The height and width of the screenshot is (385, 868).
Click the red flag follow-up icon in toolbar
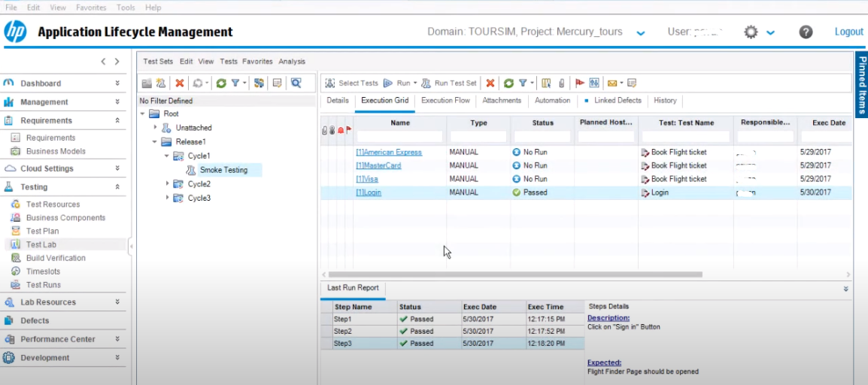coord(579,83)
